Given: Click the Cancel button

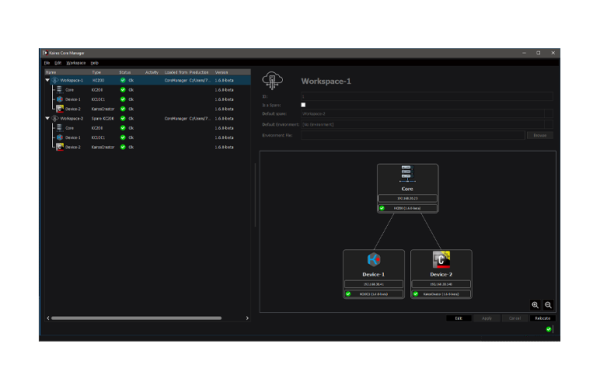Looking at the screenshot, I should [515, 318].
